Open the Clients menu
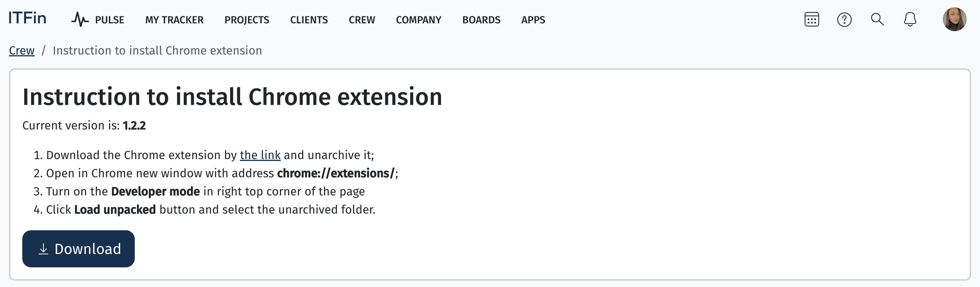Viewport: 980px width, 287px height. (309, 20)
